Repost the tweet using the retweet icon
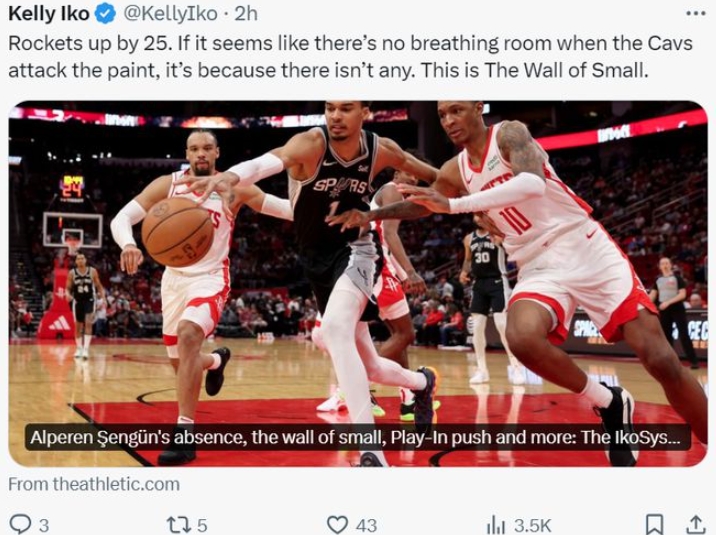Viewport: 716px width, 535px height. point(176,523)
